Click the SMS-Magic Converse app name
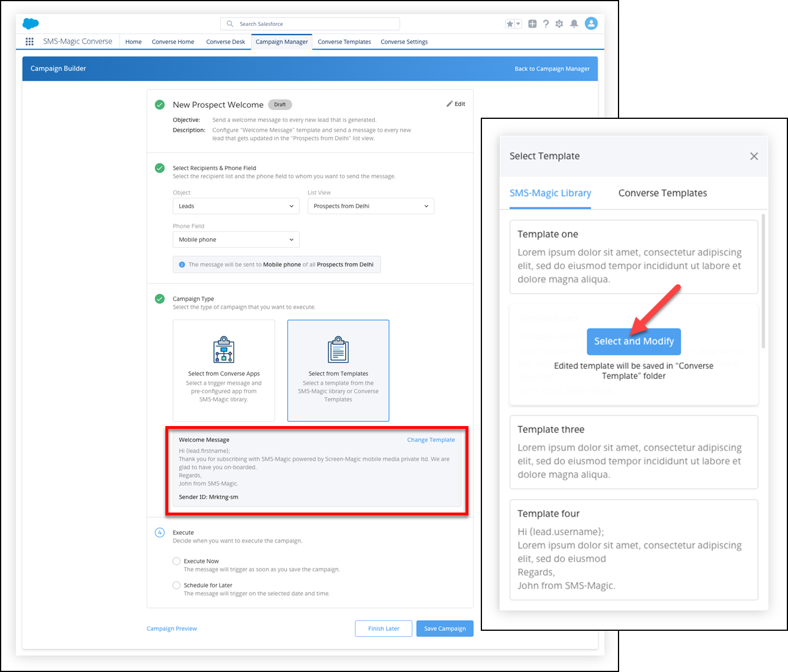 tap(78, 42)
